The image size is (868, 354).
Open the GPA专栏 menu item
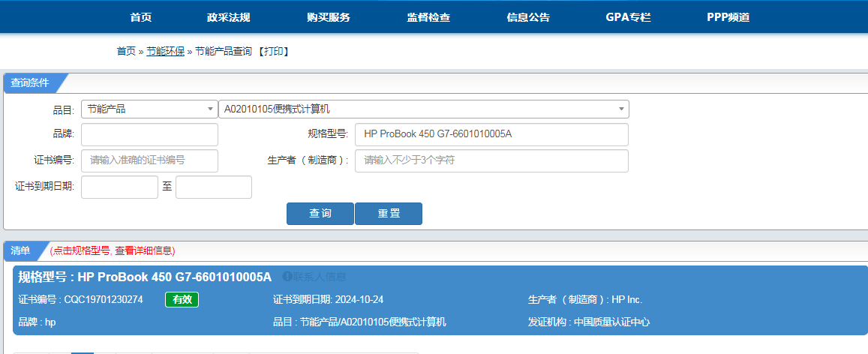628,17
